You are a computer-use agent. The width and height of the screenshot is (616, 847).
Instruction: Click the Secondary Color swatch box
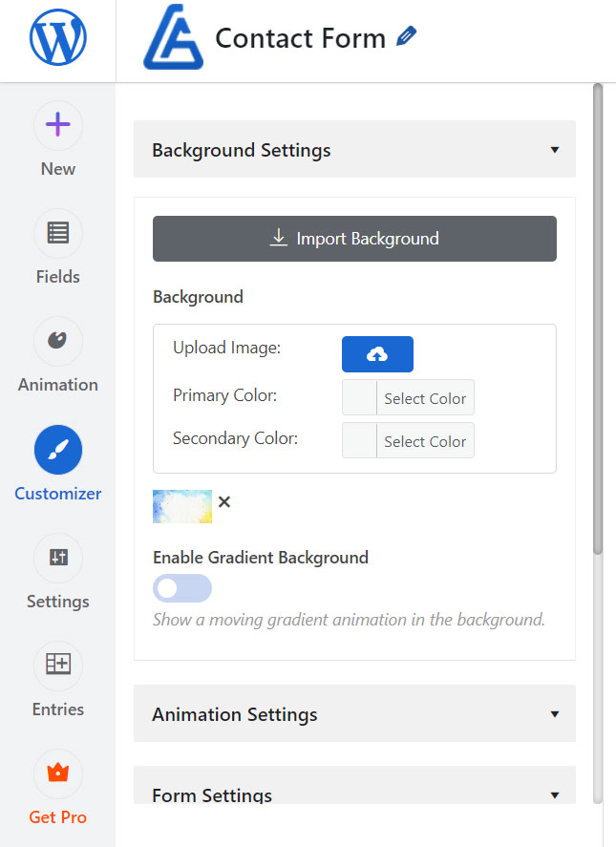pyautogui.click(x=360, y=441)
